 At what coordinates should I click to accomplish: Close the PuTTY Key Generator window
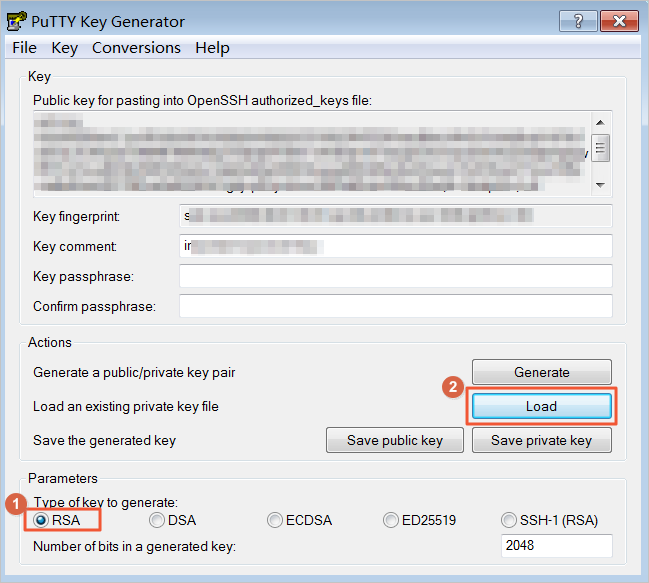pos(619,21)
